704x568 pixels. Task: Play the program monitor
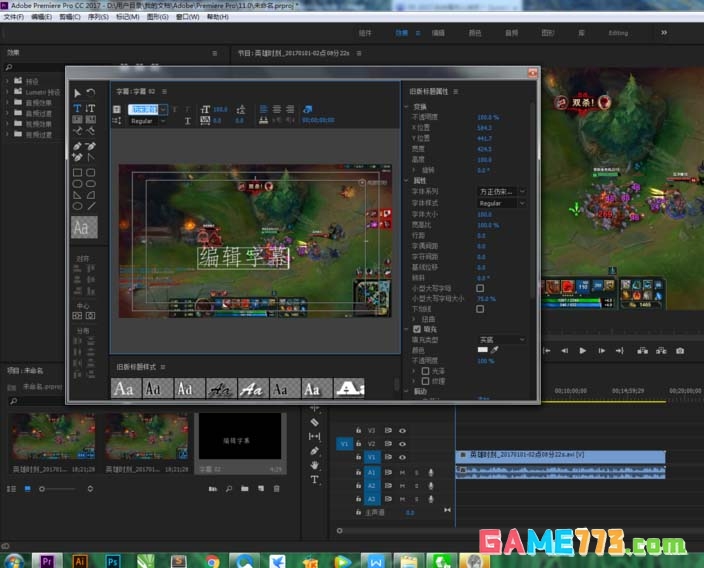click(x=583, y=351)
